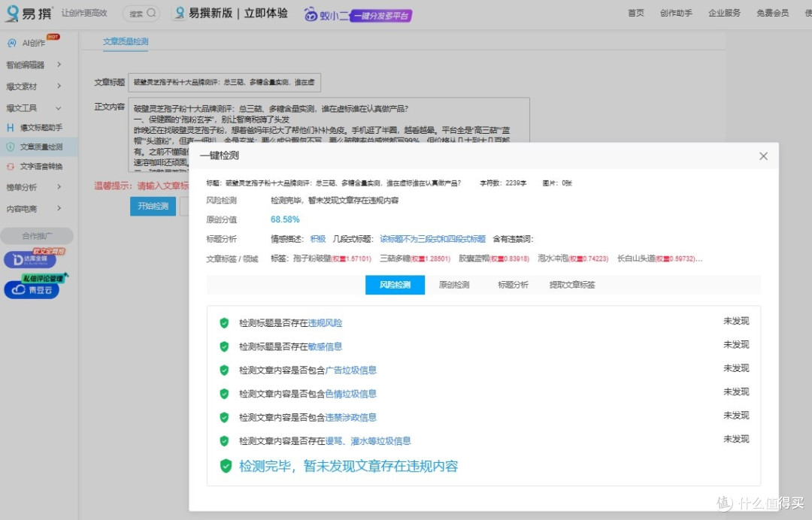
Task: Open 易撰新版 立即体验 banner
Action: pyautogui.click(x=231, y=13)
